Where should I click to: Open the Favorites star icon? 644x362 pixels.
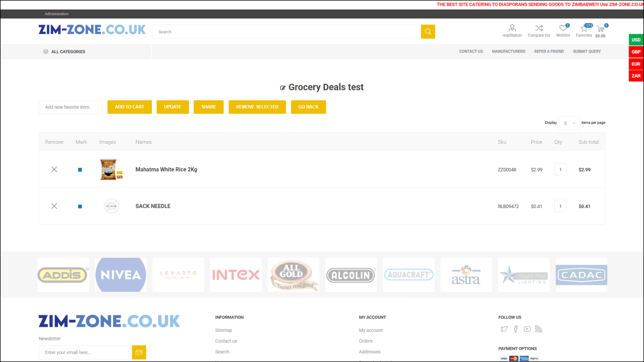click(584, 28)
